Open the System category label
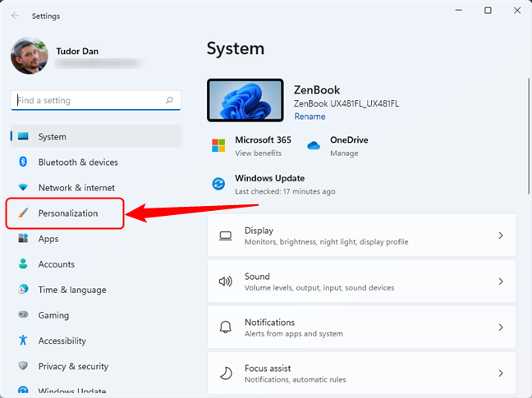 point(53,136)
